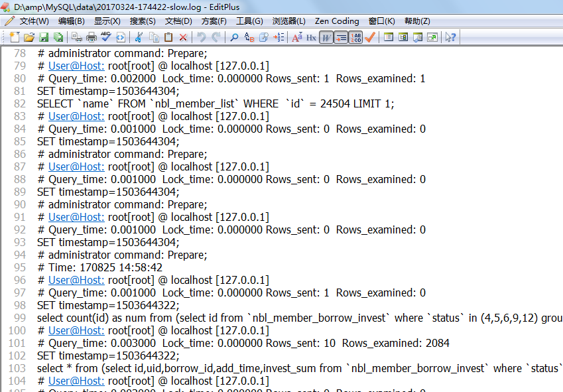Click the Redo arrow icon
The width and height of the screenshot is (563, 392).
pyautogui.click(x=216, y=37)
